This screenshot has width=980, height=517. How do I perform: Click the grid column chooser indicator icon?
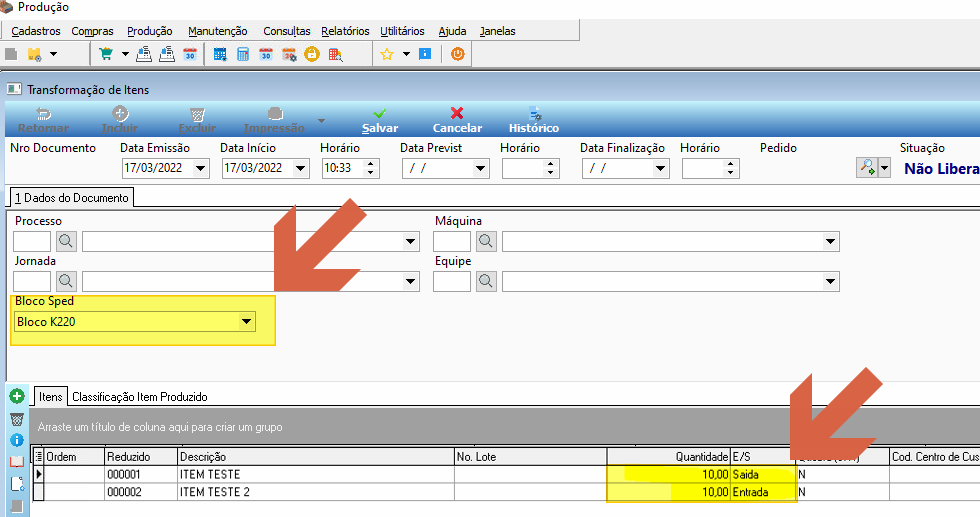[x=39, y=456]
